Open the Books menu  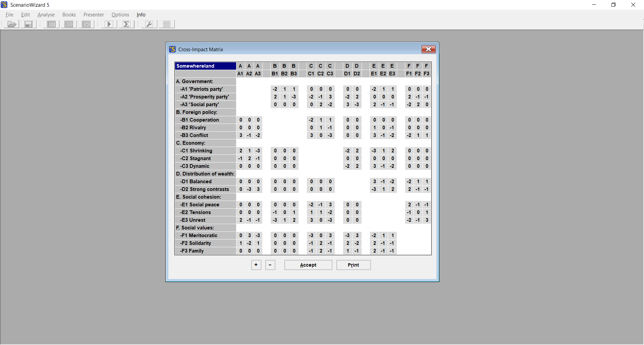[x=69, y=15]
